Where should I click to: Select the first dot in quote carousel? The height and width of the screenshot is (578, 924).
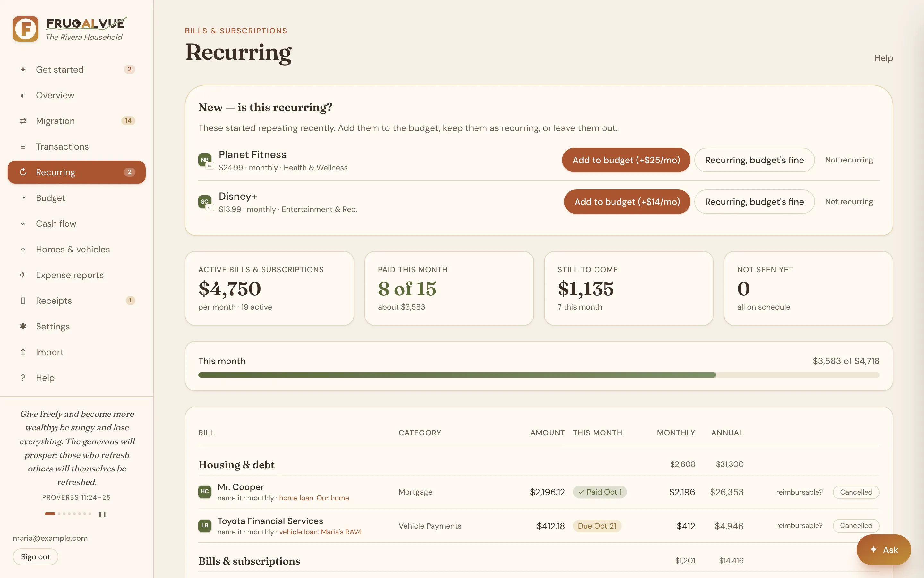50,514
